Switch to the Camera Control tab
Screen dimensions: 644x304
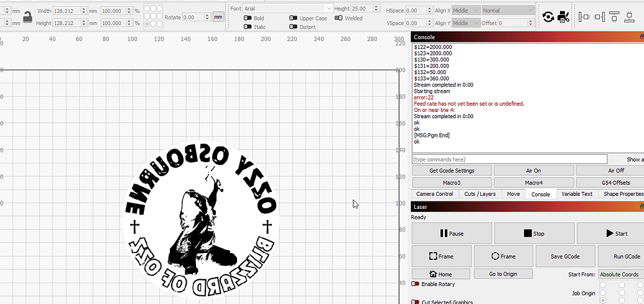pyautogui.click(x=434, y=194)
